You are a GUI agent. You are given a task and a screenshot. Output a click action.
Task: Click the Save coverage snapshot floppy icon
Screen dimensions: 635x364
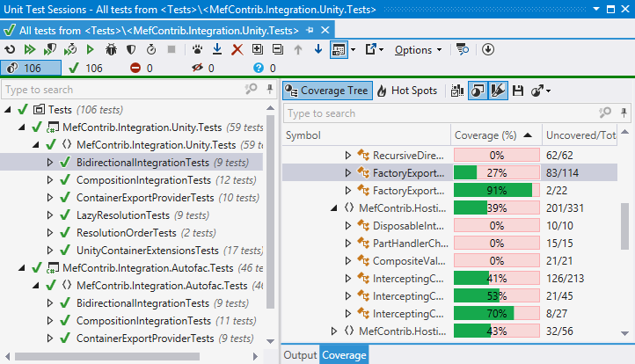click(518, 91)
